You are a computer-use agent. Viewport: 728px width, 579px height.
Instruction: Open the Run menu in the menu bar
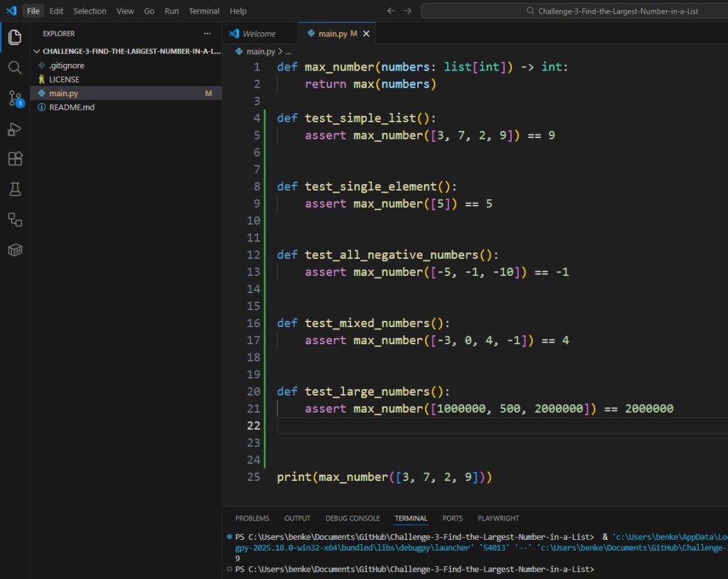(x=171, y=11)
